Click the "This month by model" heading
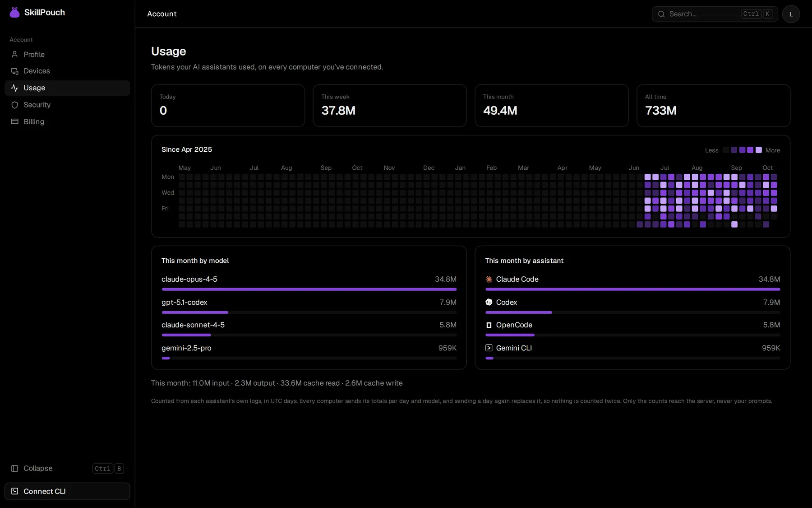Viewport: 812px width, 508px height. [x=195, y=261]
